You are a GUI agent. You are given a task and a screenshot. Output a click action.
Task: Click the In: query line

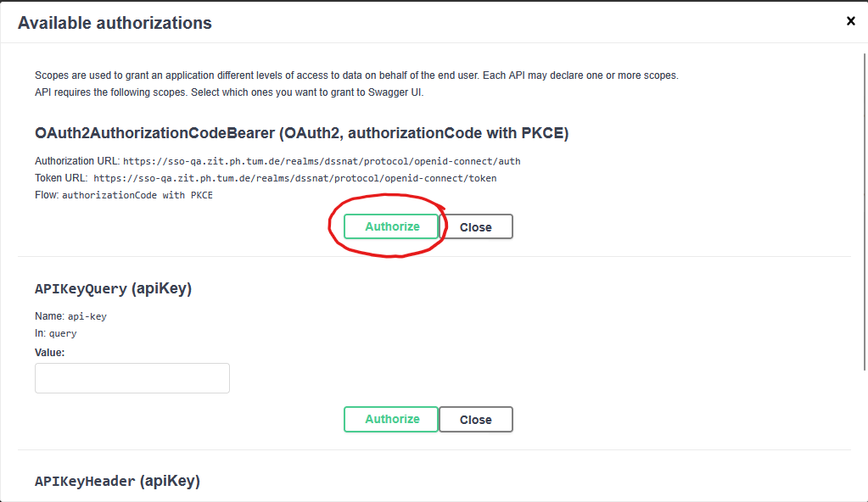55,333
